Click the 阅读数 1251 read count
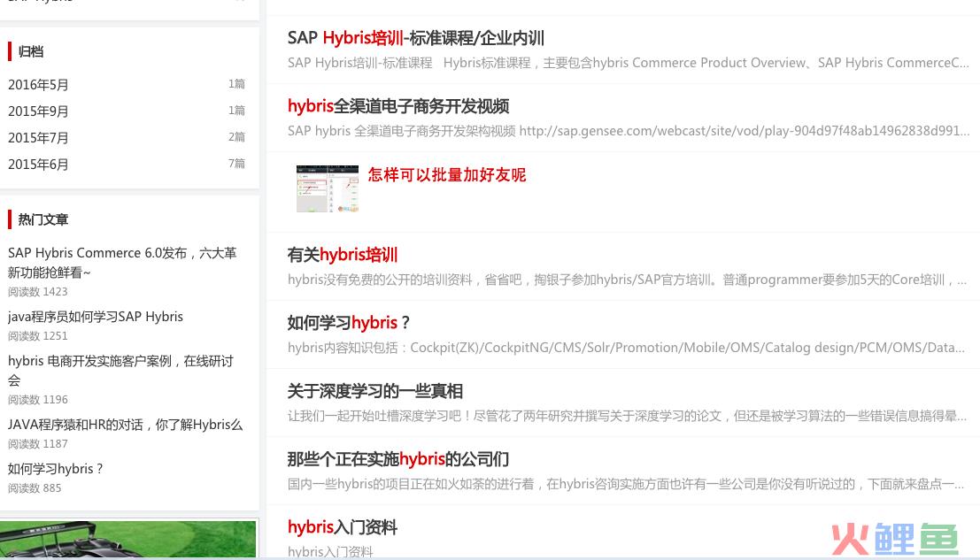Screen dimensions: 980x560 point(37,336)
